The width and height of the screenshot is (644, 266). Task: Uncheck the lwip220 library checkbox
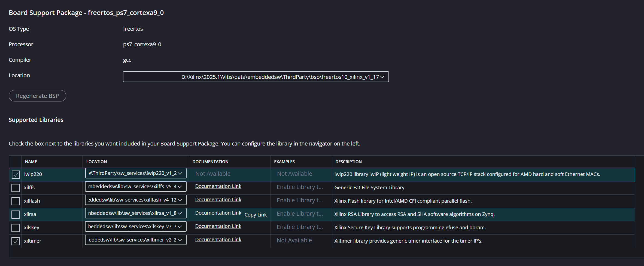click(16, 174)
